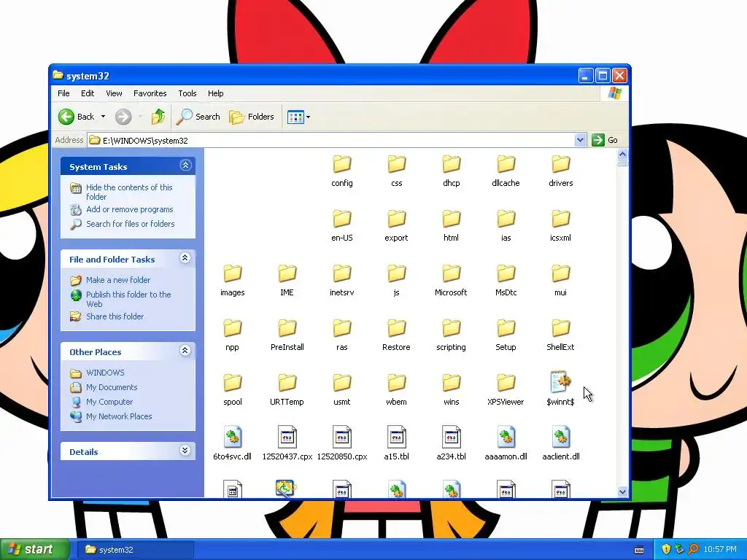Open the Back history dropdown arrow
Viewport: 747px width, 560px height.
click(x=103, y=117)
